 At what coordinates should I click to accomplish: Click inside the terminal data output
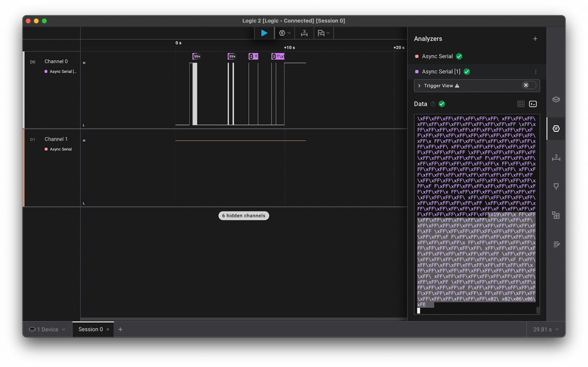tap(476, 214)
